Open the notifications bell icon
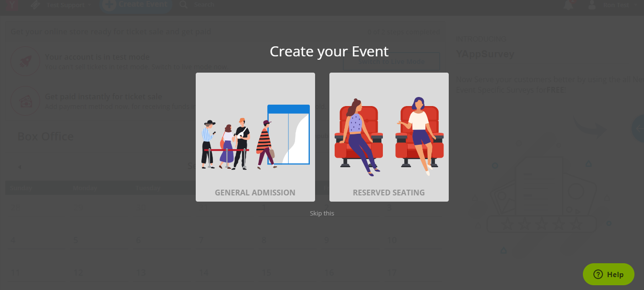Screen dimensions: 644x290 [568, 5]
